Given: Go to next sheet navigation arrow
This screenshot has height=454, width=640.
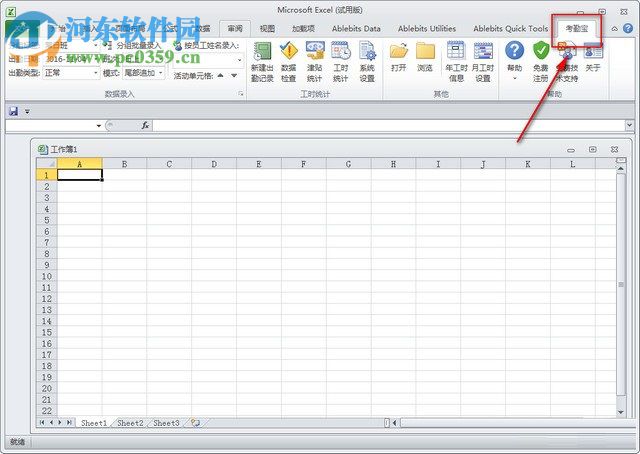Looking at the screenshot, I should click(x=60, y=423).
